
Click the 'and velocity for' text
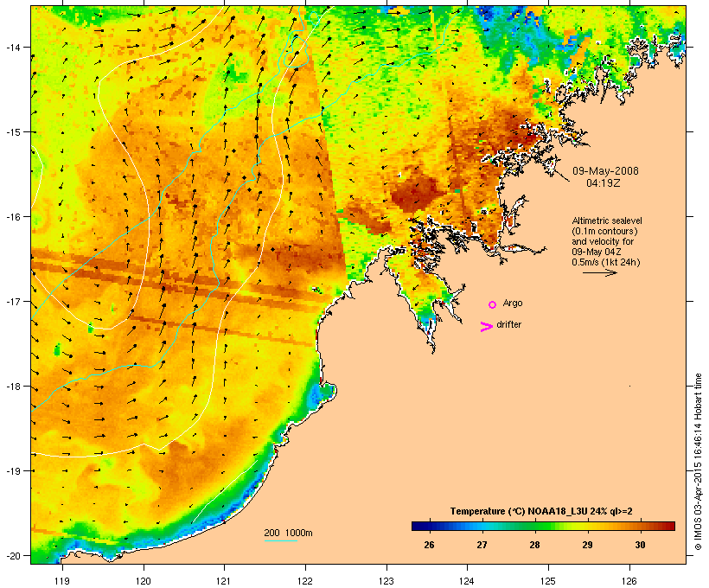click(603, 241)
